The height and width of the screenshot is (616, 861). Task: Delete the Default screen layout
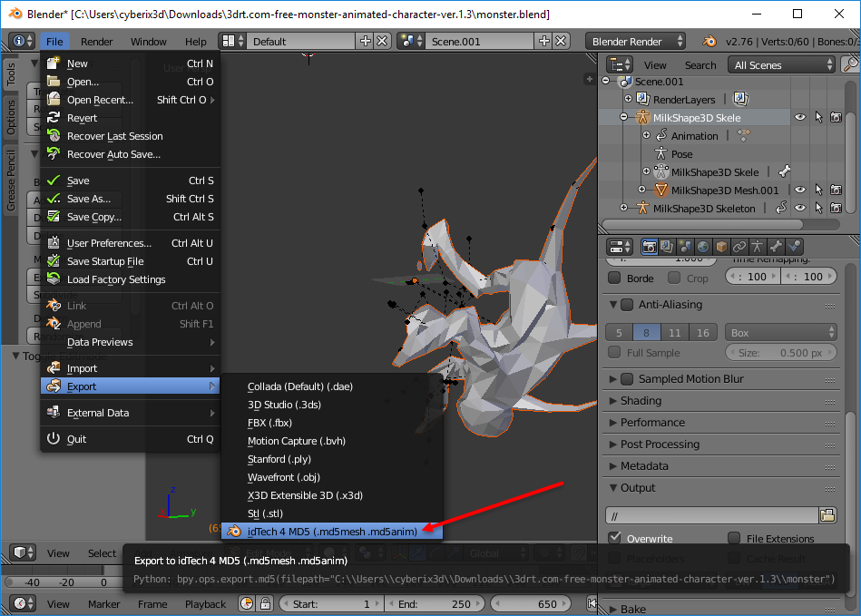pos(383,41)
